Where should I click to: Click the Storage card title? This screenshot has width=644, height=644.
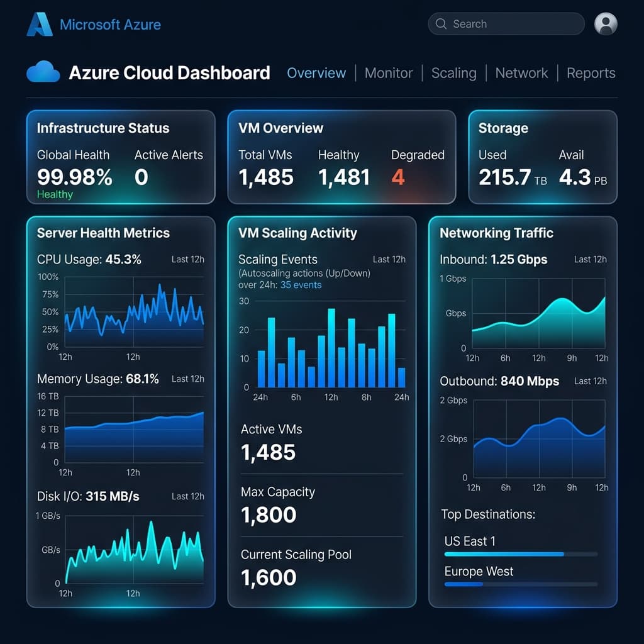point(504,128)
